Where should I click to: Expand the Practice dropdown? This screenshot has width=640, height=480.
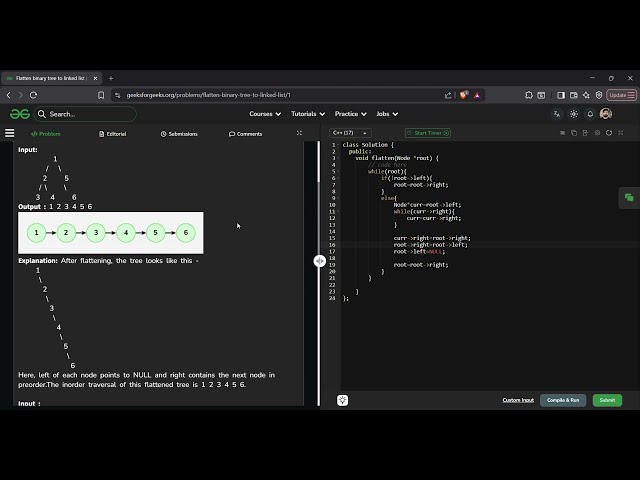coord(351,114)
